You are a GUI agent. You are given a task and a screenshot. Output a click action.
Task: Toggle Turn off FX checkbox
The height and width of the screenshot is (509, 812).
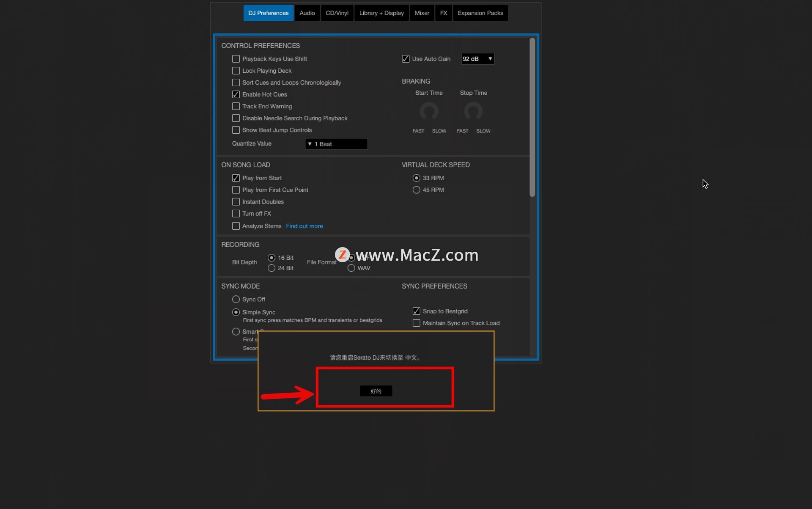(236, 214)
